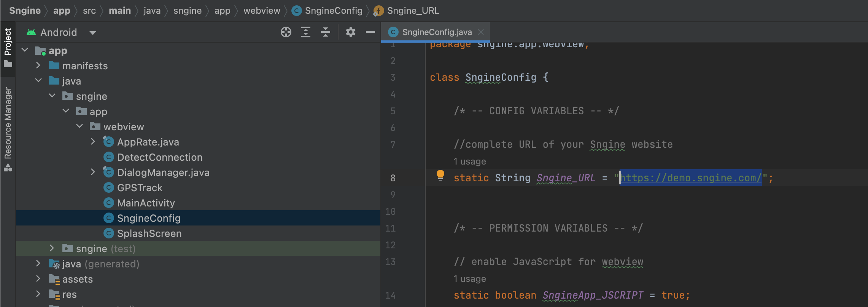Image resolution: width=868 pixels, height=307 pixels.
Task: Select the SngineConfig.java editor tab
Action: click(x=436, y=32)
